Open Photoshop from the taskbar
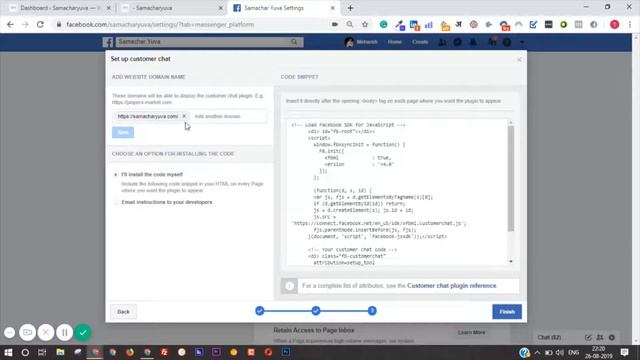 (x=286, y=352)
